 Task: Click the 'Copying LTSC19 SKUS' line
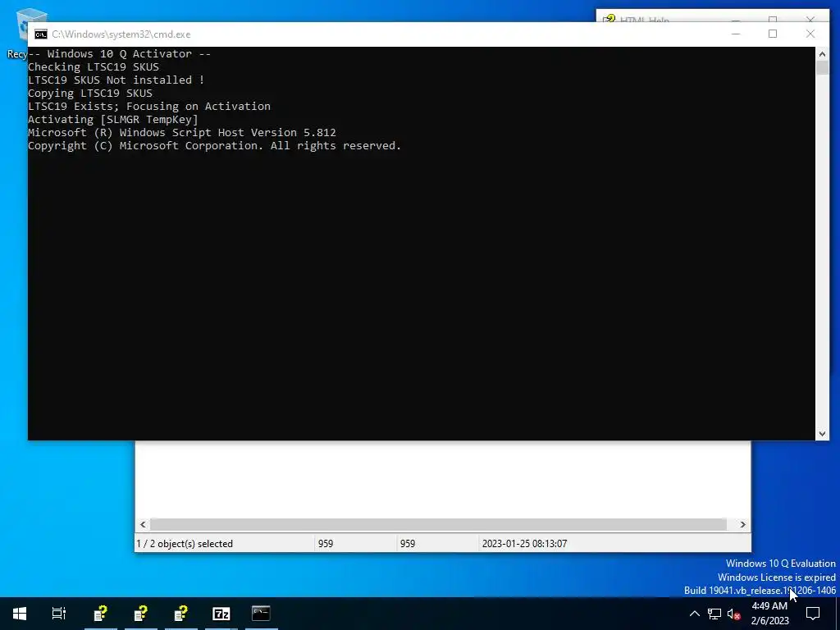click(x=90, y=94)
